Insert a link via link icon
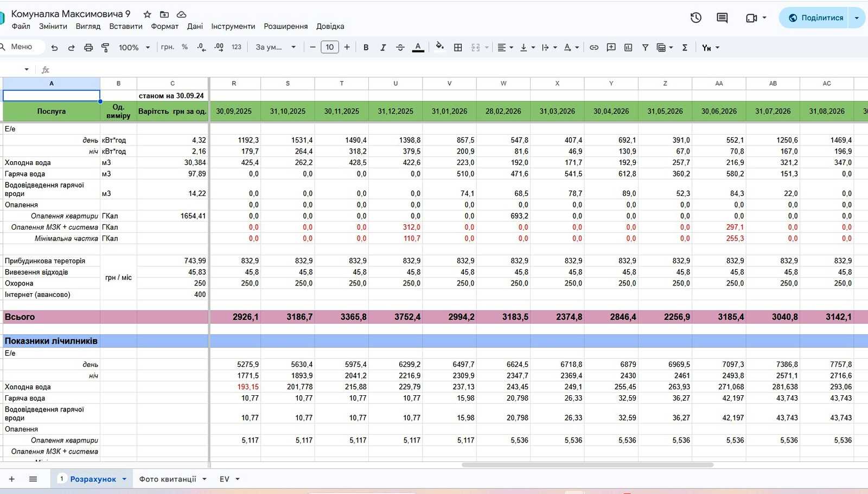Viewport: 868px width, 494px height. 594,48
